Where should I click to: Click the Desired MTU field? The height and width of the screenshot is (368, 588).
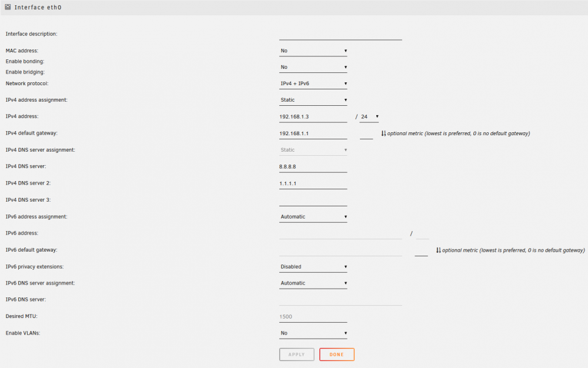(313, 317)
